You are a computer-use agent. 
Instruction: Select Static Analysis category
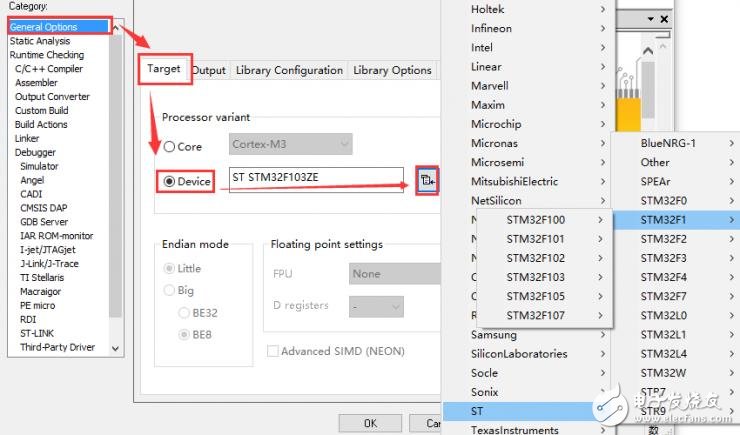coord(40,41)
